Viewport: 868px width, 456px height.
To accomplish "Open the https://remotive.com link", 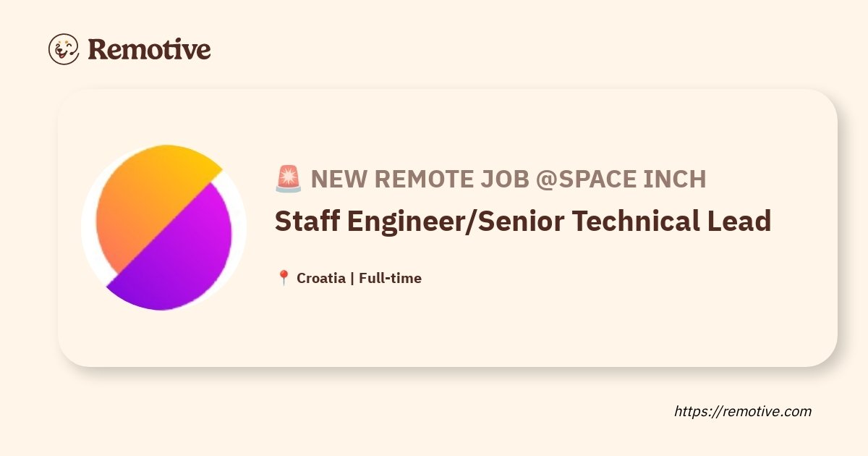I will click(x=743, y=411).
